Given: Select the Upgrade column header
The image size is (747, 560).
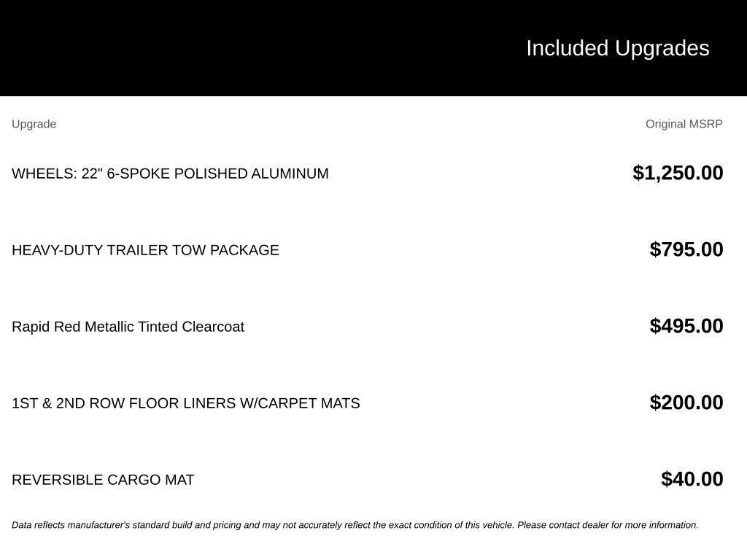Looking at the screenshot, I should (x=34, y=124).
